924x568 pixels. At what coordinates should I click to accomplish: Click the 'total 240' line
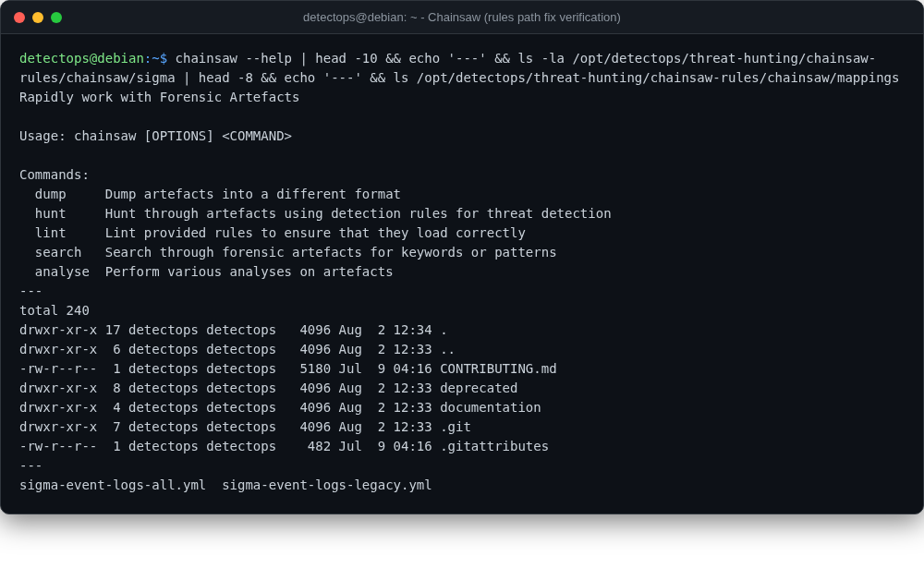click(x=55, y=311)
